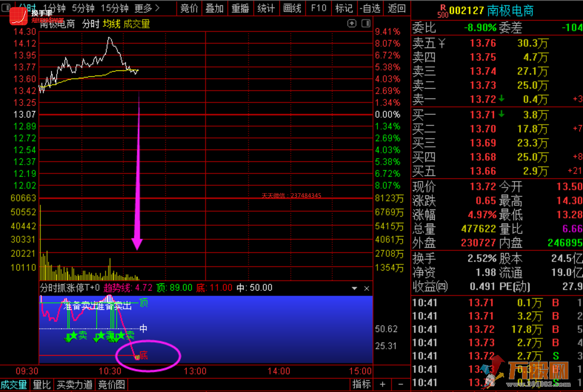Toggle the small panel icon left of the period tabs

(6, 8)
